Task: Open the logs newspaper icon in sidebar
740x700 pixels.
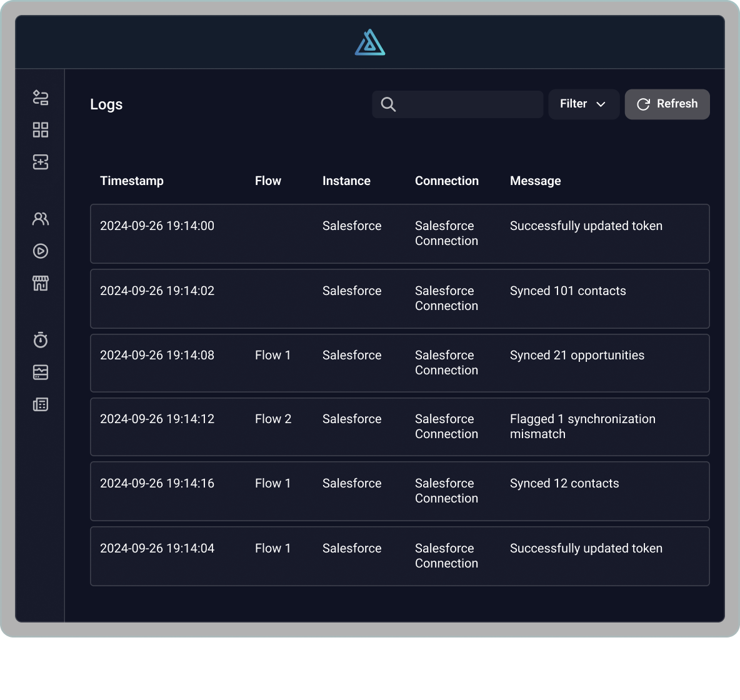Action: (41, 404)
